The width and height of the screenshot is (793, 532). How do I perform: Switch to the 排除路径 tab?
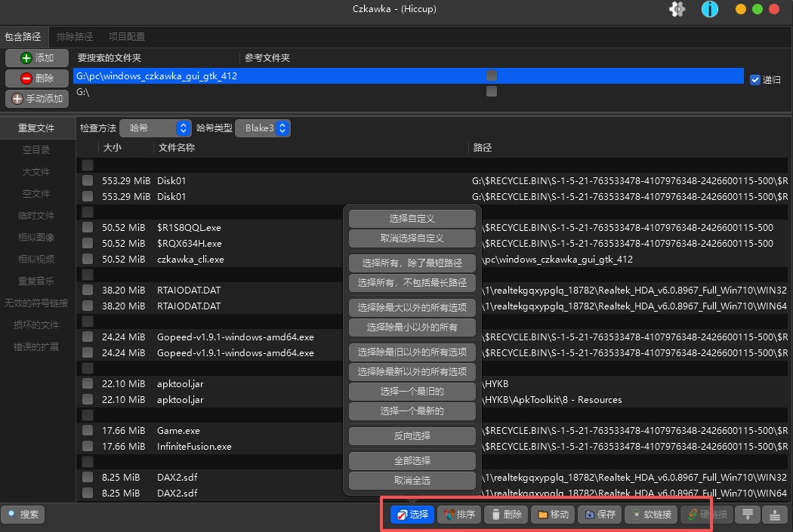[75, 36]
